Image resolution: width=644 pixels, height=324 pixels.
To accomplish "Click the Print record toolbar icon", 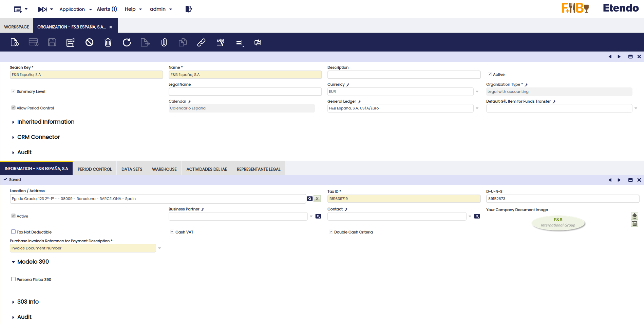I will click(239, 43).
